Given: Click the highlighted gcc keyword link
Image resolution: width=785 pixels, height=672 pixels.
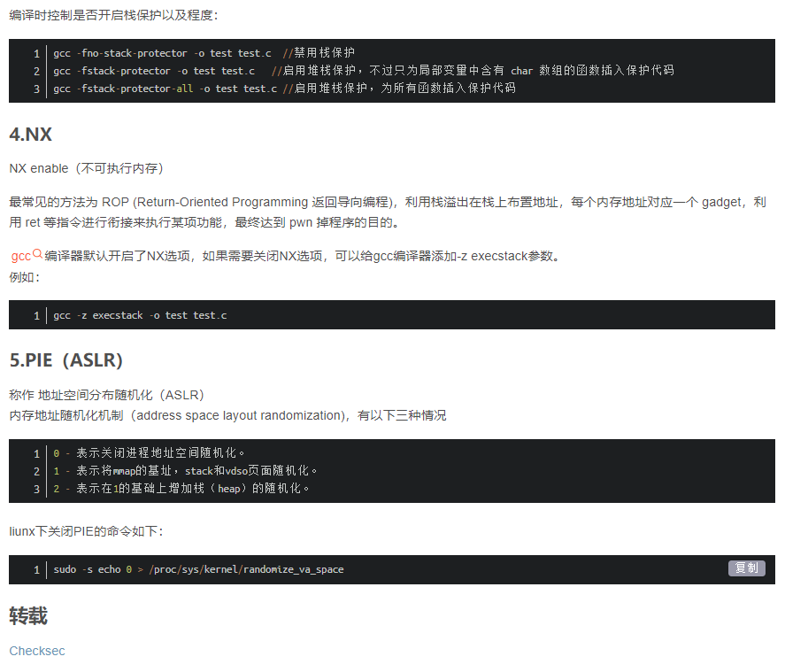Looking at the screenshot, I should [19, 256].
